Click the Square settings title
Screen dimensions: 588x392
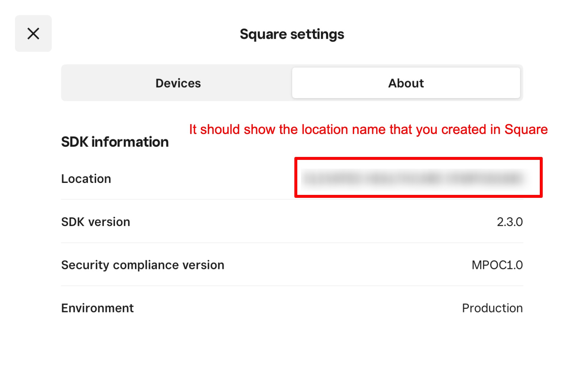[x=292, y=34]
